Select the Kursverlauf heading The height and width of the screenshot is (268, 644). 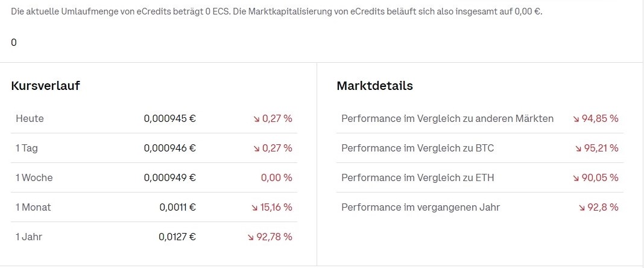46,86
